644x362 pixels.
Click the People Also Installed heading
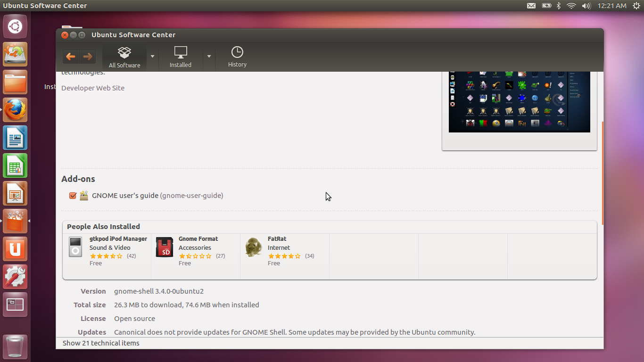103,227
